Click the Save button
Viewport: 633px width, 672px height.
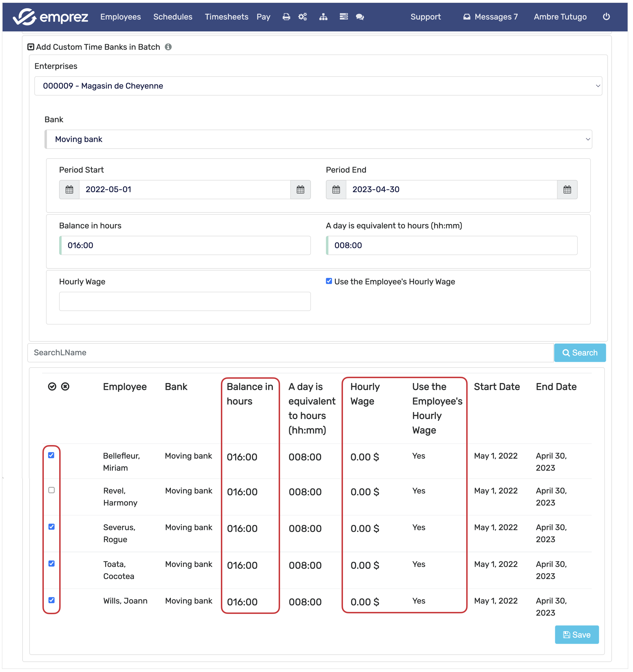tap(577, 635)
